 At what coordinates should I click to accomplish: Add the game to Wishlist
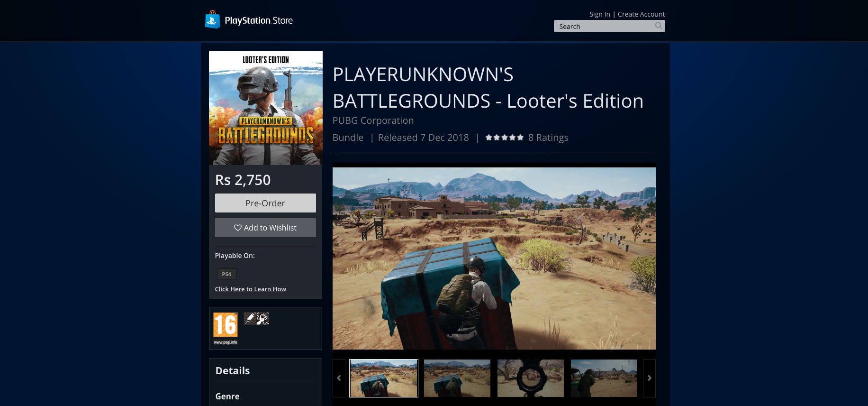coord(265,228)
